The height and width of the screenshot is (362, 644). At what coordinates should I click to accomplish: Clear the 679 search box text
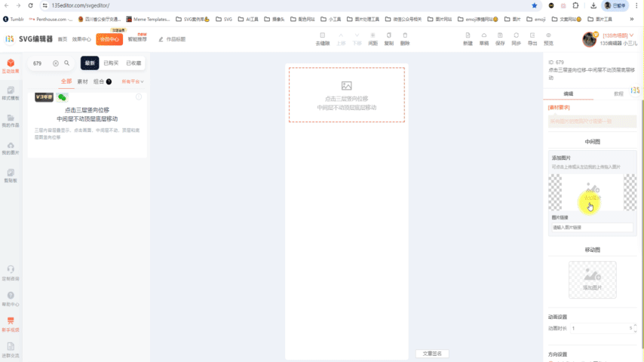tap(56, 63)
